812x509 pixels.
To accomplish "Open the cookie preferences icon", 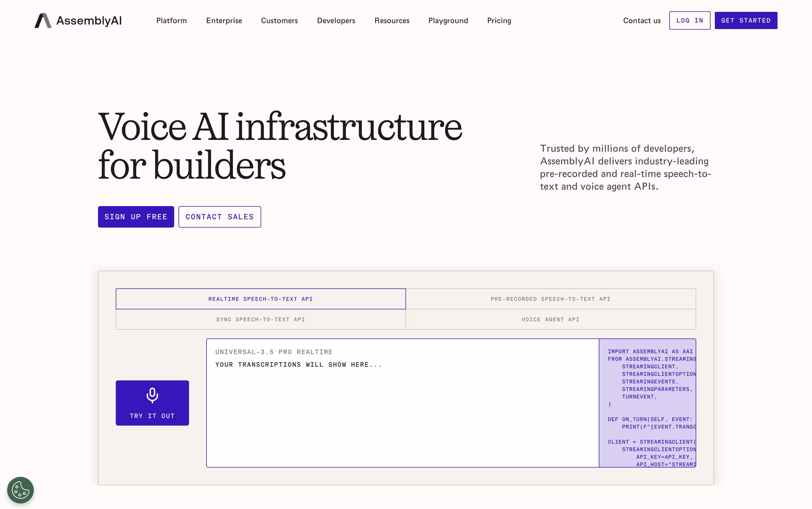I will tap(20, 490).
